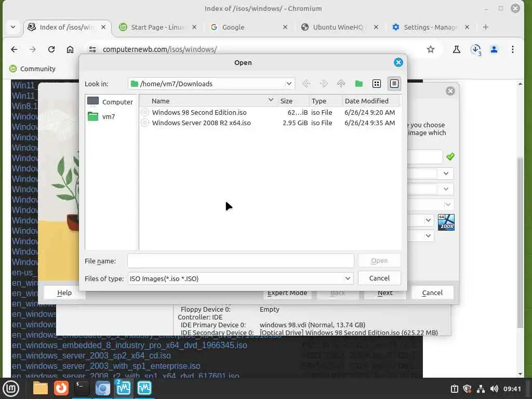Viewport: 532px width, 399px height.
Task: Create a new folder with the green folder icon
Action: pos(358,84)
